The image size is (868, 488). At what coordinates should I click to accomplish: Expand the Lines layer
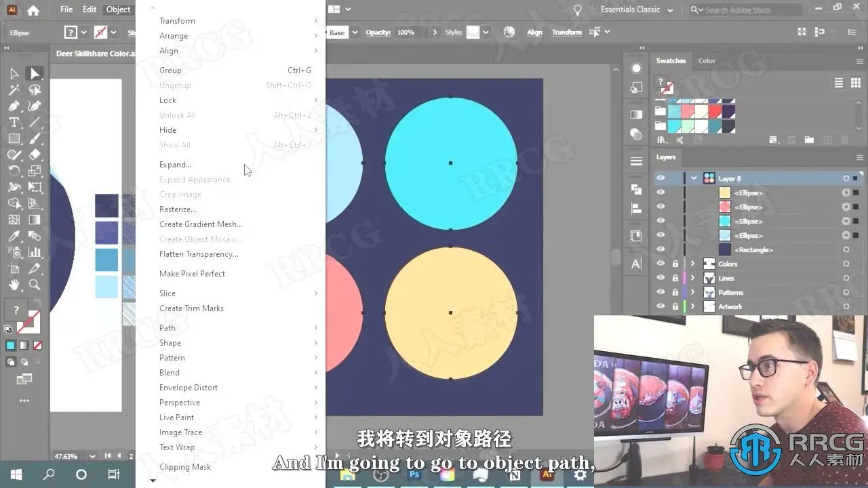click(692, 278)
